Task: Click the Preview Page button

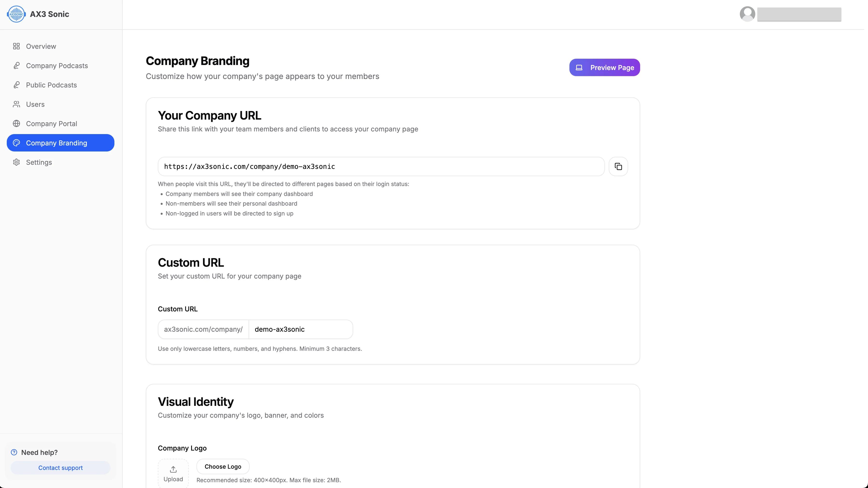Action: pyautogui.click(x=604, y=67)
